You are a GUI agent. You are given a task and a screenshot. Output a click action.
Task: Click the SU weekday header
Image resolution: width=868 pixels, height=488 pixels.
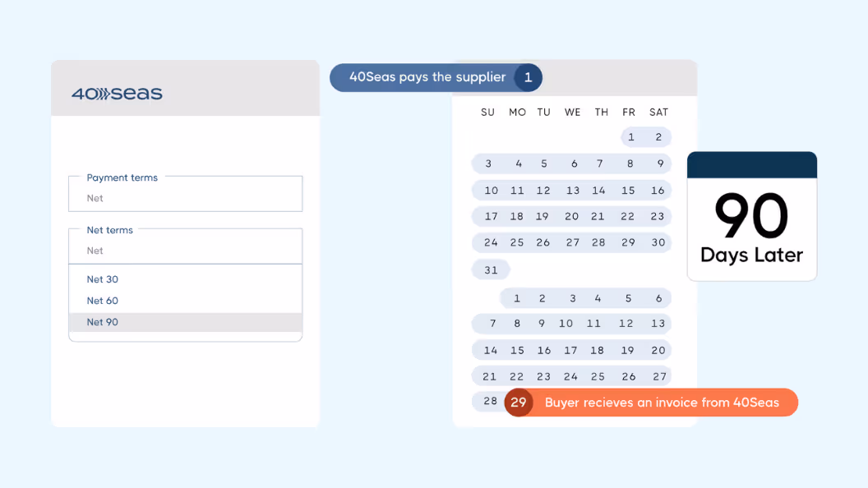(x=488, y=113)
